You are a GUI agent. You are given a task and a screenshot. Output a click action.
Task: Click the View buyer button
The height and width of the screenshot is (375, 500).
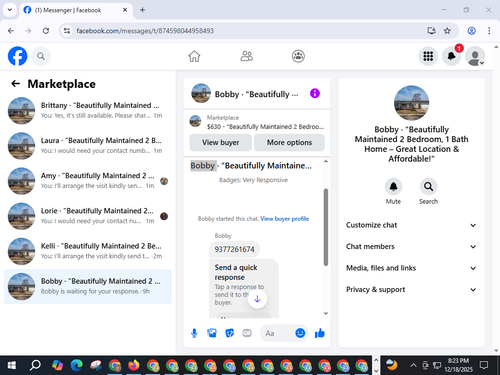[x=220, y=142]
